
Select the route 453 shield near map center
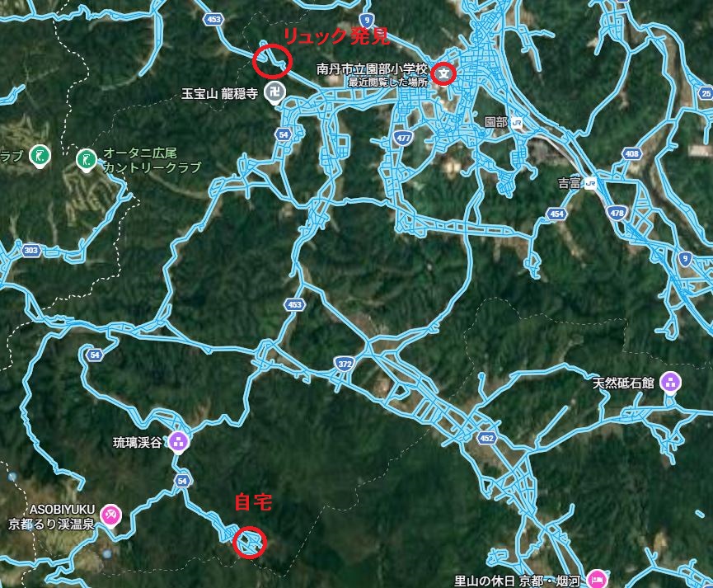[294, 304]
